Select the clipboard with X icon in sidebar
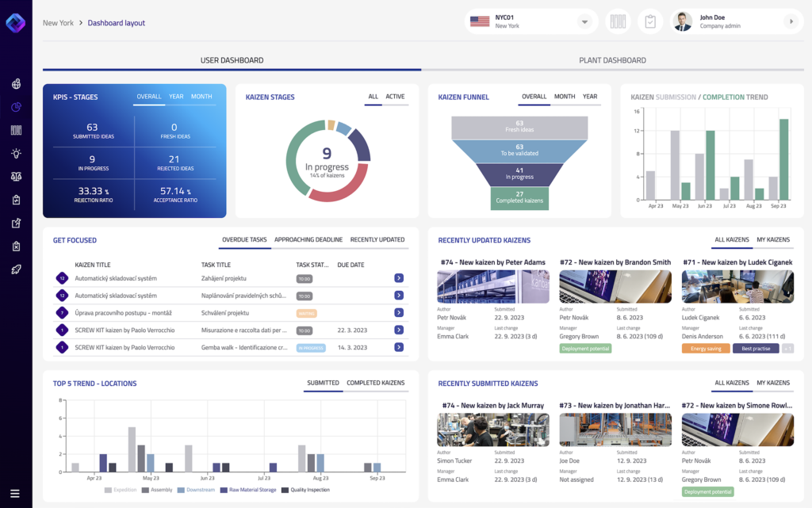Image resolution: width=812 pixels, height=508 pixels. click(x=16, y=246)
